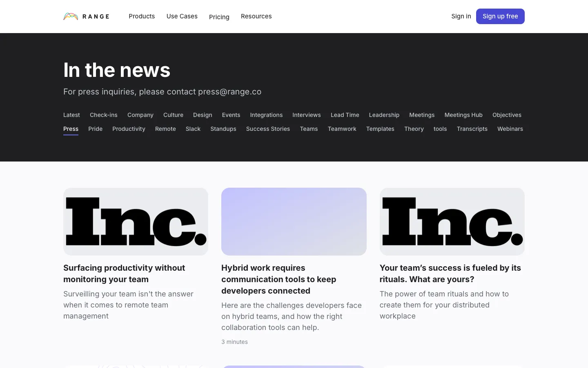
Task: Select the Objectives category tab
Action: [507, 115]
